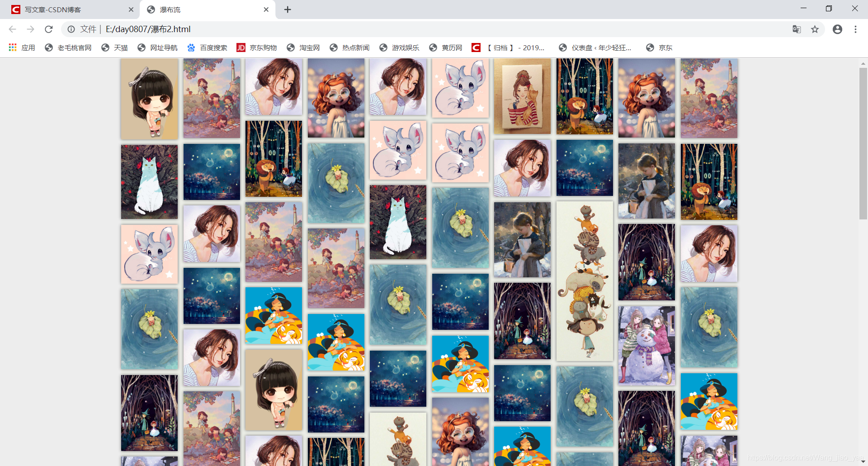Click the globe icon of 仪表盘 bookmark
Screen dimensions: 868x466
click(x=563, y=48)
